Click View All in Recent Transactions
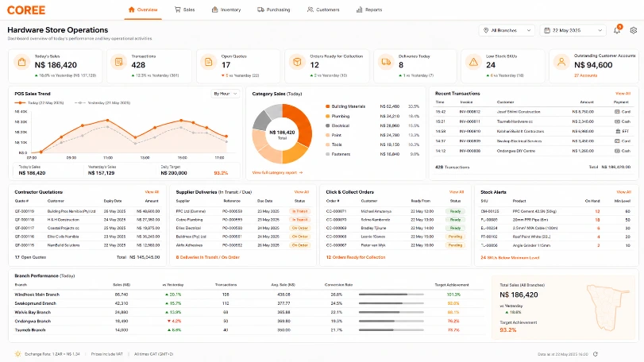 [x=623, y=94]
